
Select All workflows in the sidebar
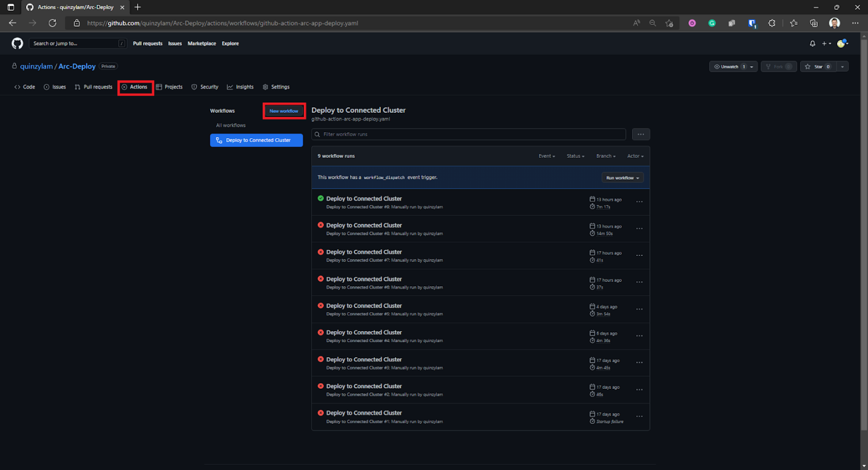231,126
